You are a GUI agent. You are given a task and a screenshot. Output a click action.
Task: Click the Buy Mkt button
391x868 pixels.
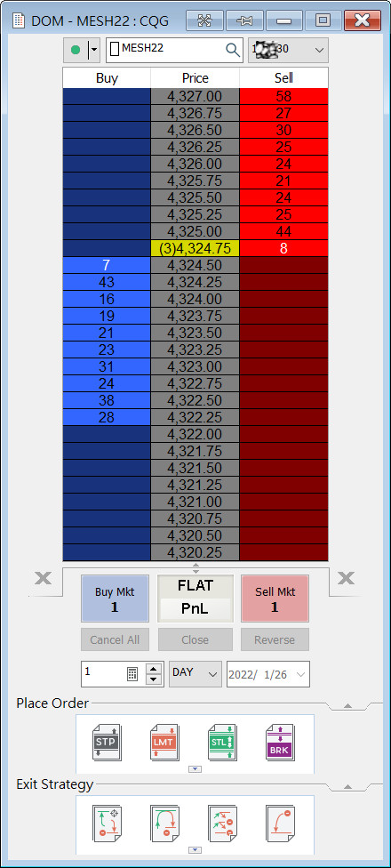115,599
